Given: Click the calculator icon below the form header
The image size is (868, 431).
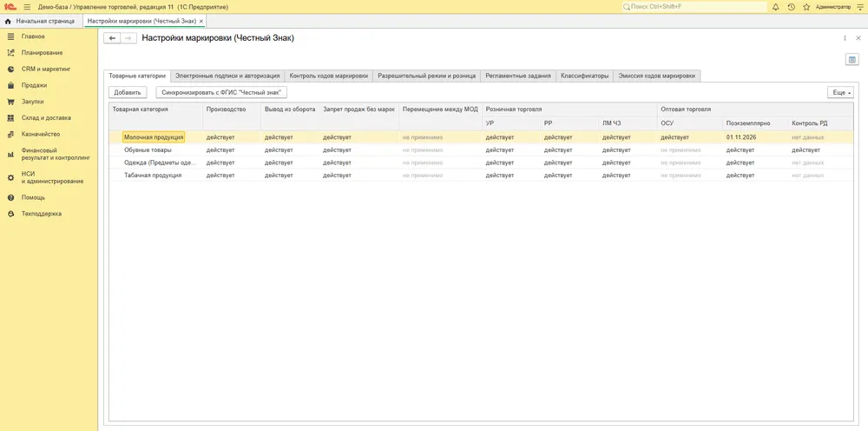Looking at the screenshot, I should point(852,60).
